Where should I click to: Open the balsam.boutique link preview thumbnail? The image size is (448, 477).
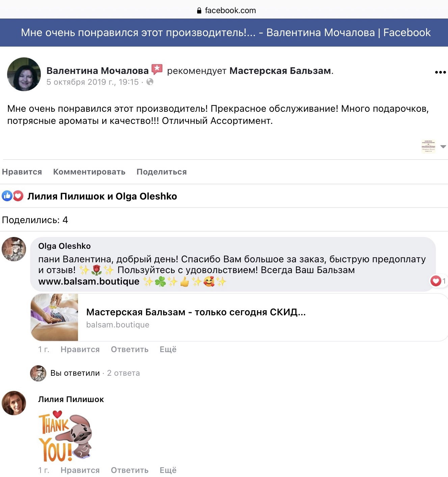tap(54, 317)
